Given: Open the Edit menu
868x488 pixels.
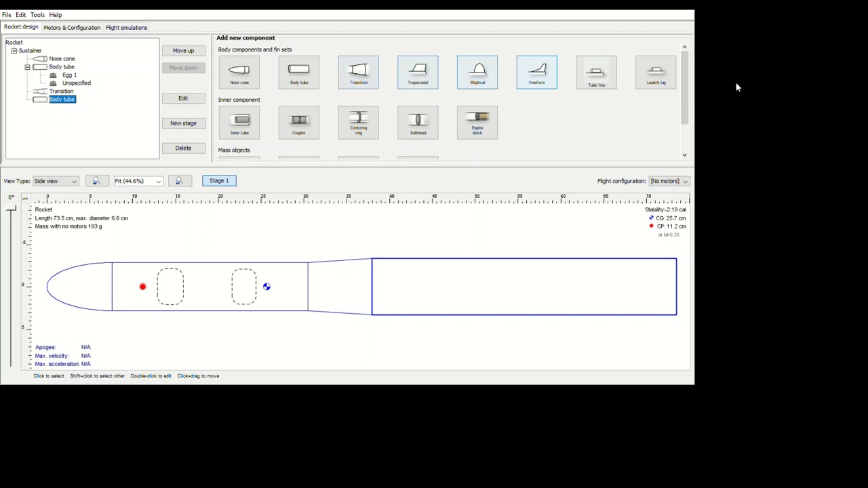Looking at the screenshot, I should [x=21, y=15].
